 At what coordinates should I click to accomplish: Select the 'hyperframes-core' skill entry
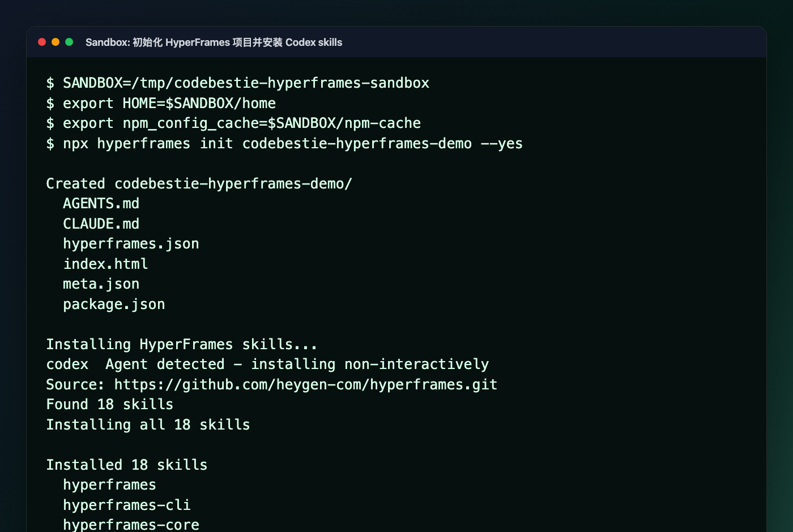(131, 525)
